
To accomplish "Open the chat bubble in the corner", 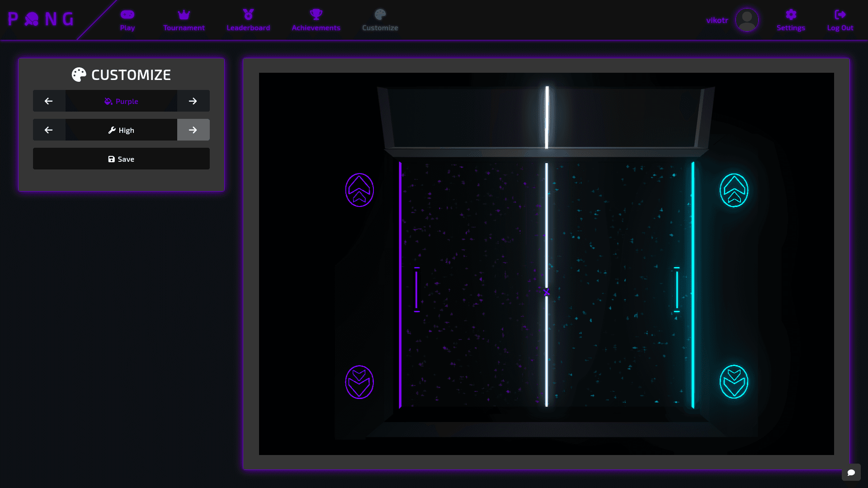I will pos(852,473).
